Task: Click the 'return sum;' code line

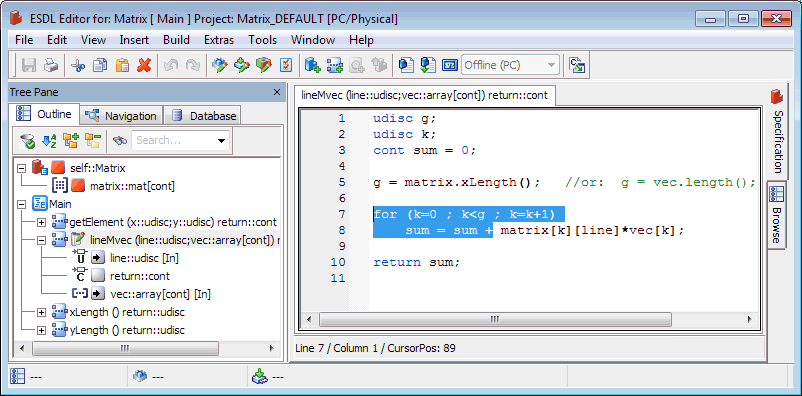Action: pyautogui.click(x=417, y=262)
